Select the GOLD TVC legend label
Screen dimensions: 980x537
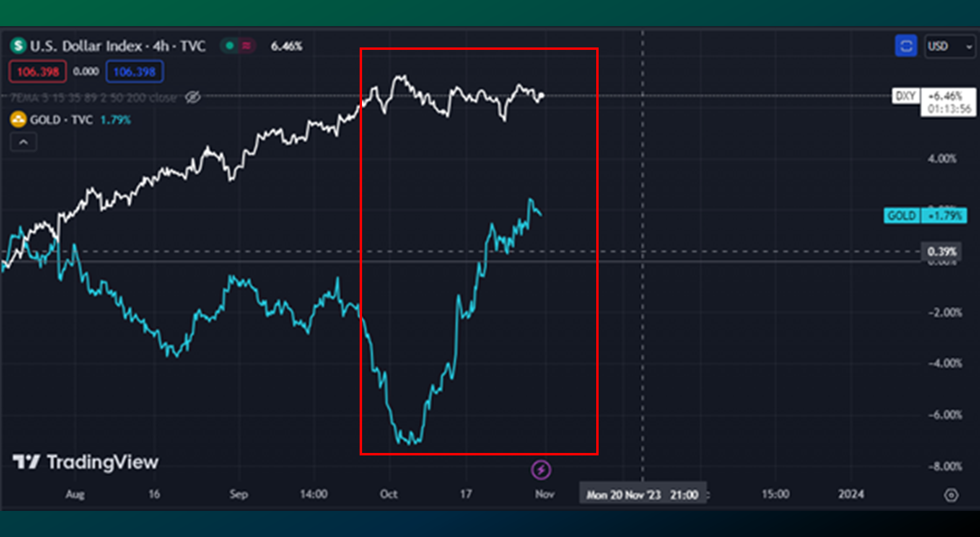[x=61, y=120]
